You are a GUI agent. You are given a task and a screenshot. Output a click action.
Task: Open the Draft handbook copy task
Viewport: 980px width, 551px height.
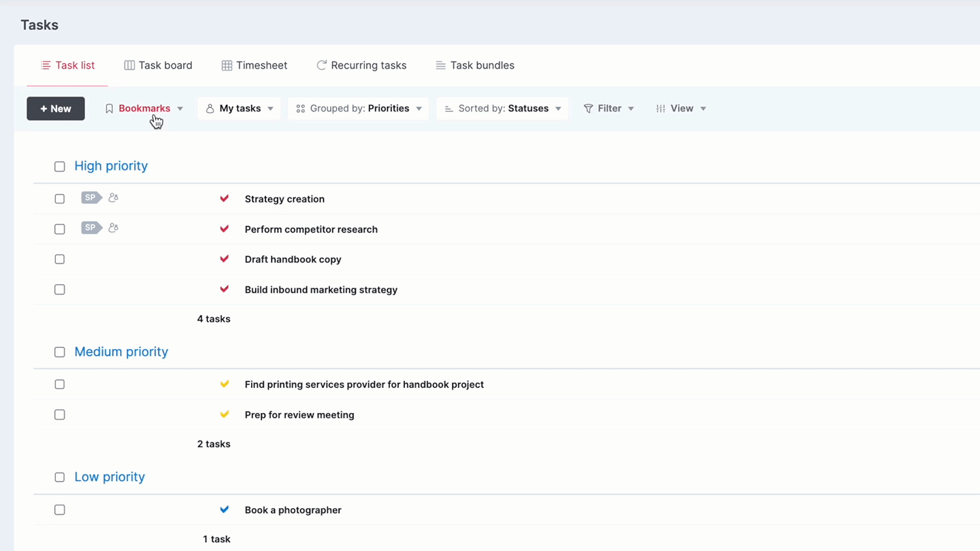coord(293,259)
